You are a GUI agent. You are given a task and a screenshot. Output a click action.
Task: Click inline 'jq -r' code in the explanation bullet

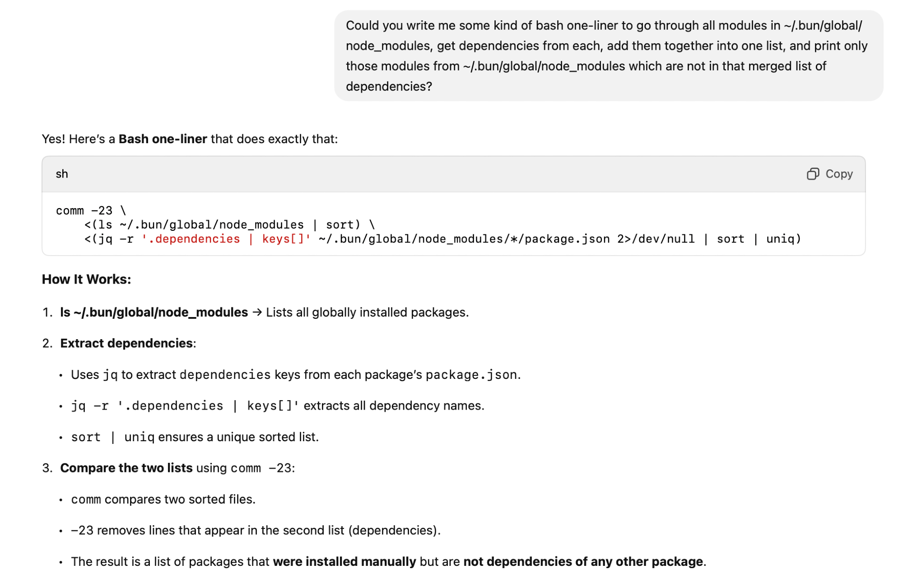coord(90,406)
